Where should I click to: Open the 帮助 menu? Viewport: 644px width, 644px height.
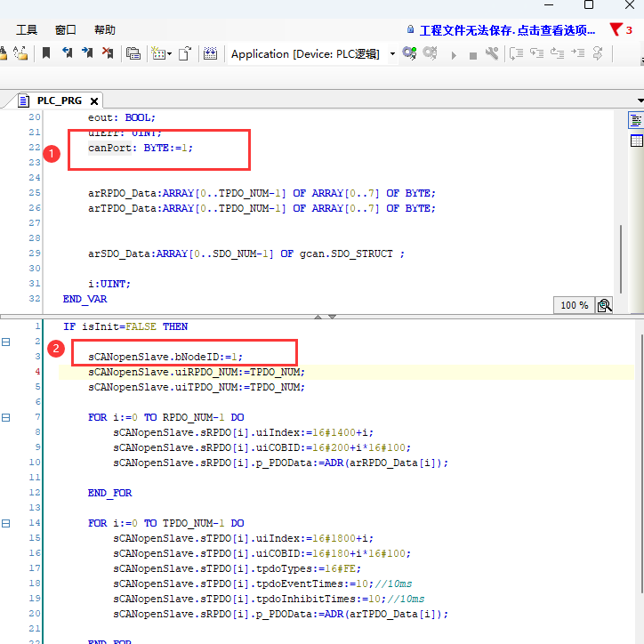click(104, 29)
